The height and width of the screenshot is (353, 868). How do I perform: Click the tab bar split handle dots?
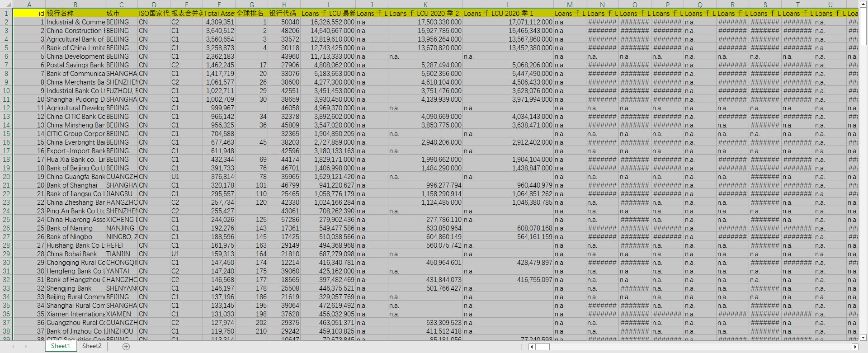coord(521,347)
